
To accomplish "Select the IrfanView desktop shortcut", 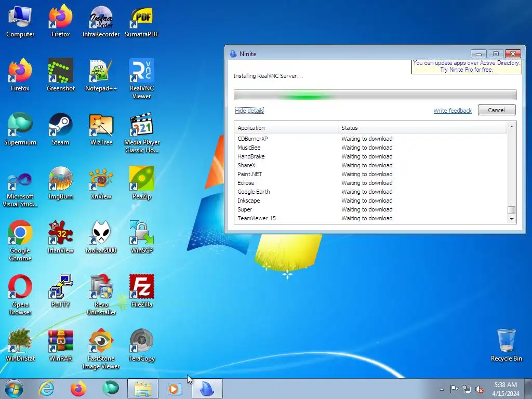I will (x=60, y=237).
